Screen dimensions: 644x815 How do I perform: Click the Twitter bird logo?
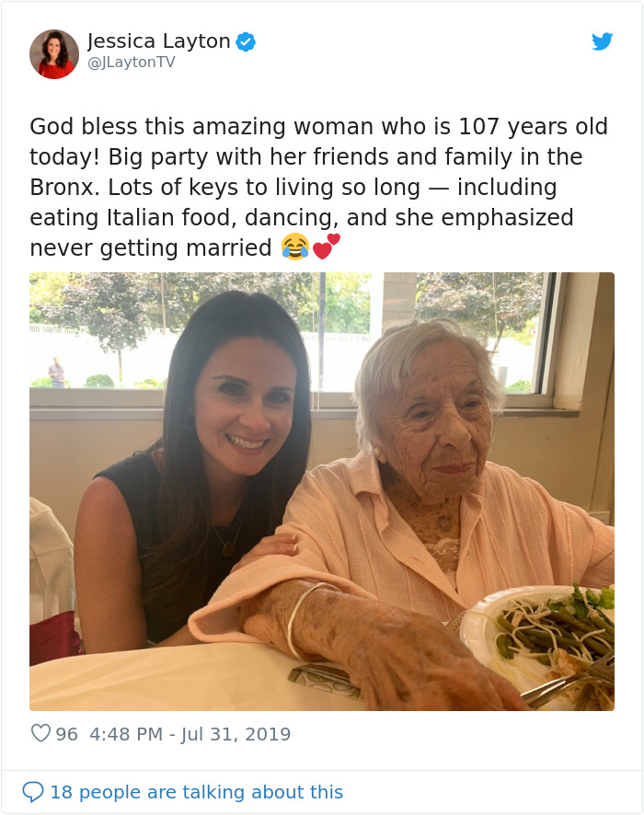(603, 41)
